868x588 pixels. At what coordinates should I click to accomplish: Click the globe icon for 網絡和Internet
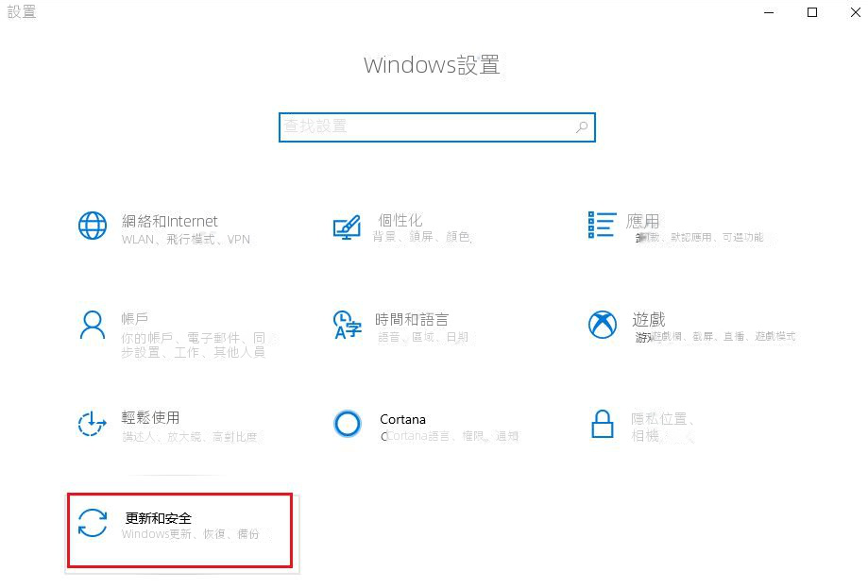click(93, 226)
